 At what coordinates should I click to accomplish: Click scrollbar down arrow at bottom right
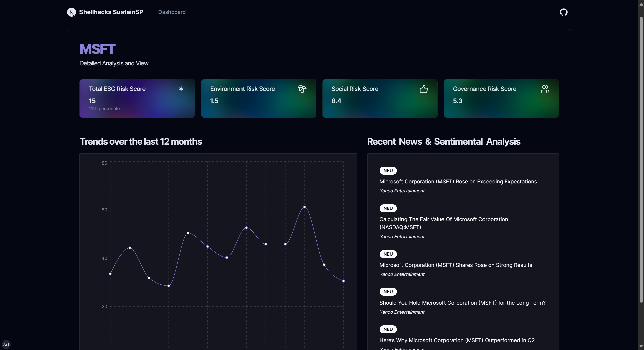click(x=641, y=346)
